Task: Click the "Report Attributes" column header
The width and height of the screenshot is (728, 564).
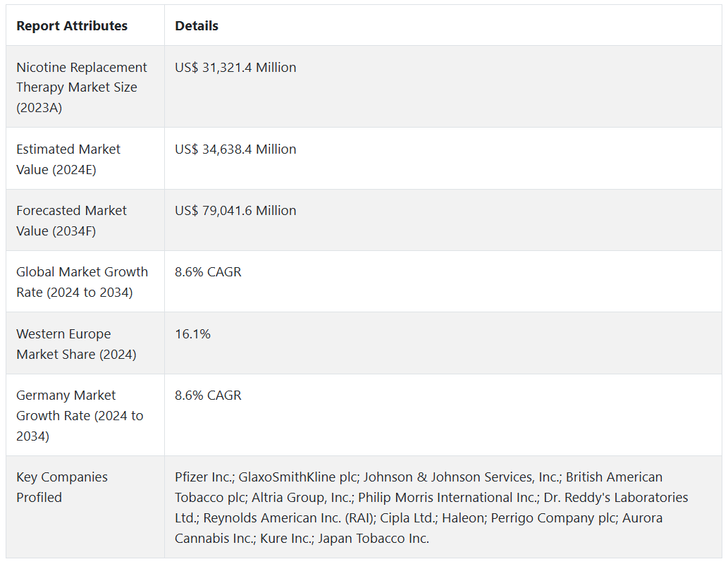Action: [x=72, y=26]
